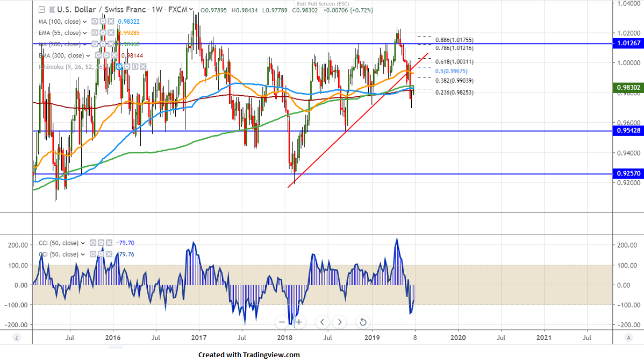Screen dimensions: 644x361
Task: Zoom in the chart with plus button
Action: [299, 322]
